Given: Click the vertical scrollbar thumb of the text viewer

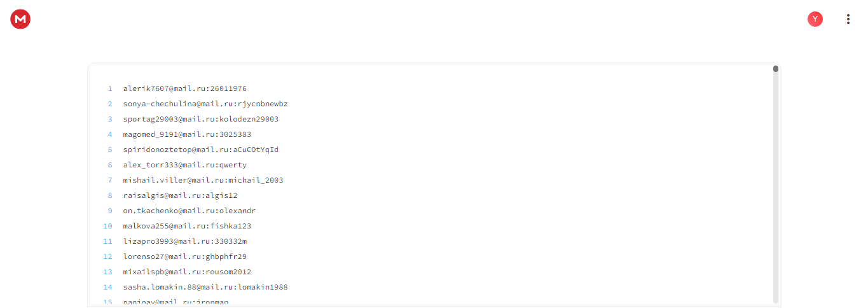Looking at the screenshot, I should [776, 69].
